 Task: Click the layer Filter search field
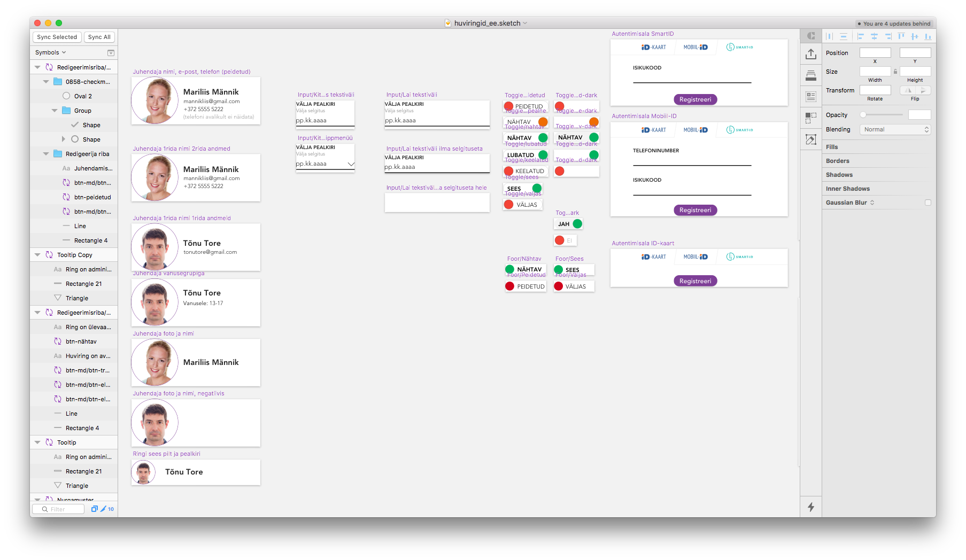59,509
